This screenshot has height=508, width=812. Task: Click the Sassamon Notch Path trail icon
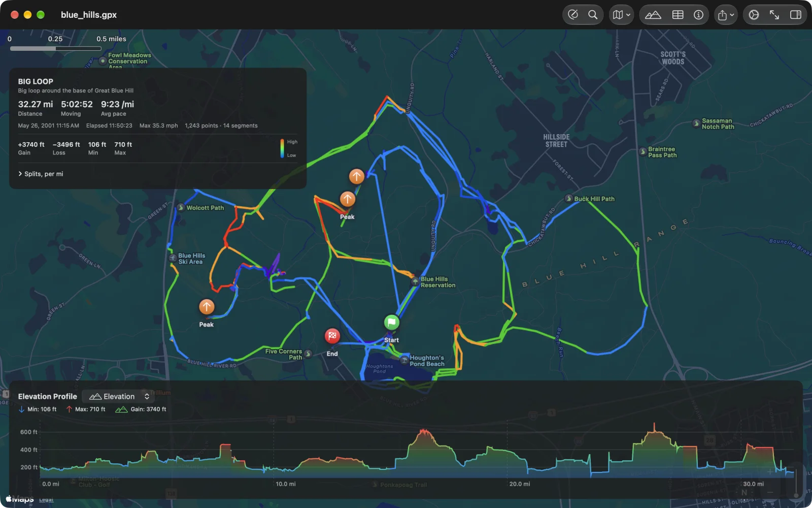pos(697,123)
